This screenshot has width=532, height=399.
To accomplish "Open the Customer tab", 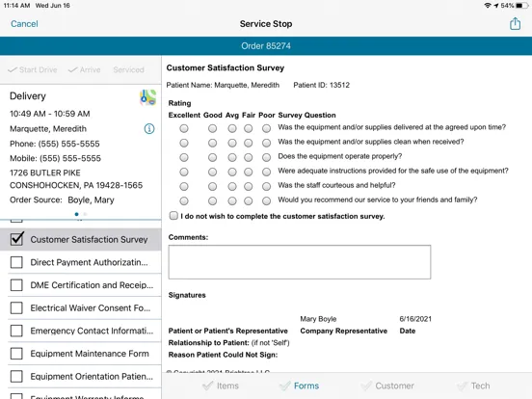I will pyautogui.click(x=387, y=386).
